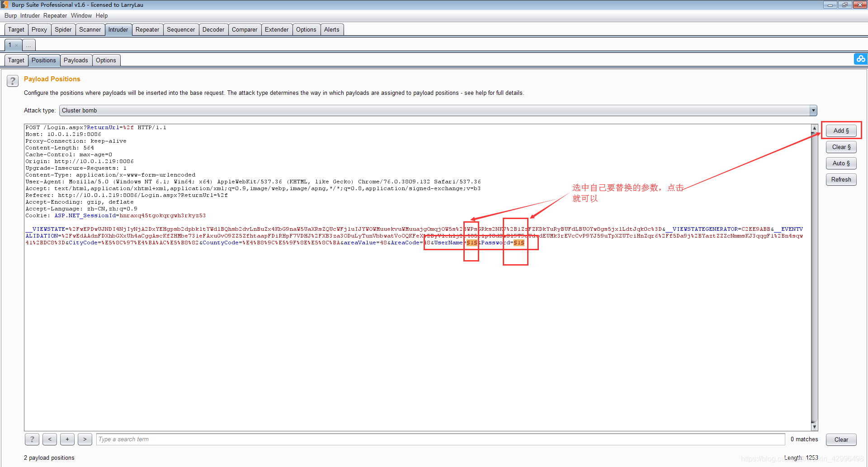Select the main Intruder tab
The width and height of the screenshot is (868, 467).
pyautogui.click(x=118, y=29)
